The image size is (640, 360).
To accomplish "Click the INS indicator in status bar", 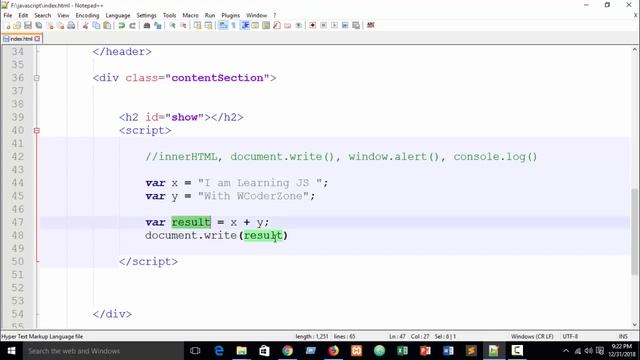I will coord(623,337).
